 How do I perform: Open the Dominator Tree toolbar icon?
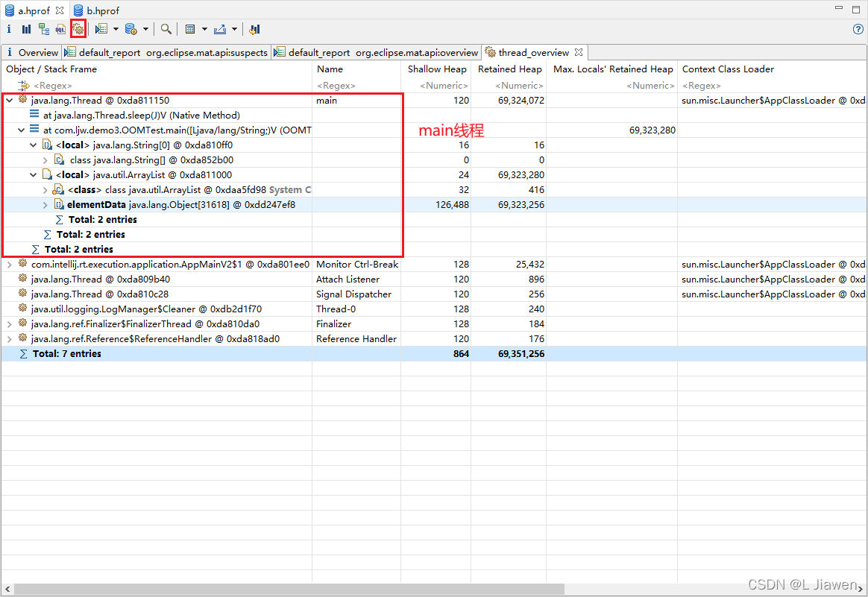tap(44, 29)
